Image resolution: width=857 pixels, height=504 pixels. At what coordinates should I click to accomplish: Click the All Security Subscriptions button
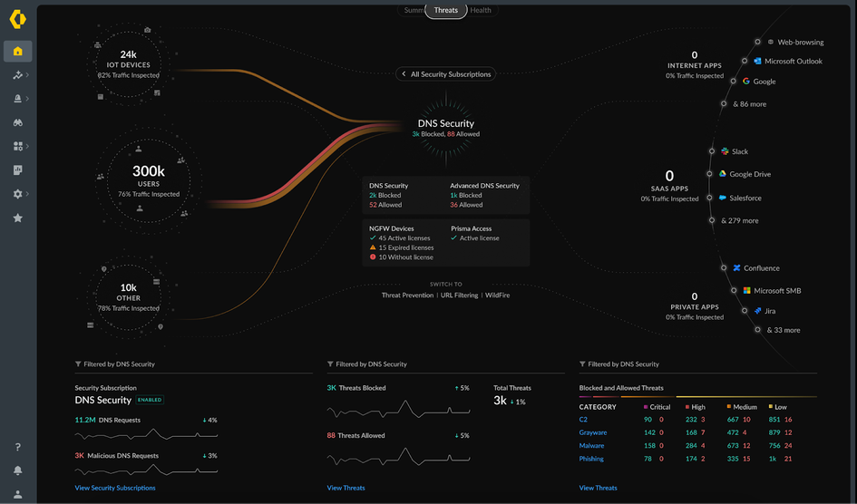445,73
